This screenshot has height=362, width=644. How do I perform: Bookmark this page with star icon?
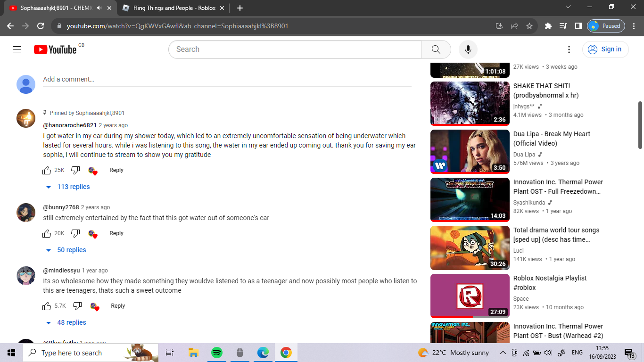point(529,26)
